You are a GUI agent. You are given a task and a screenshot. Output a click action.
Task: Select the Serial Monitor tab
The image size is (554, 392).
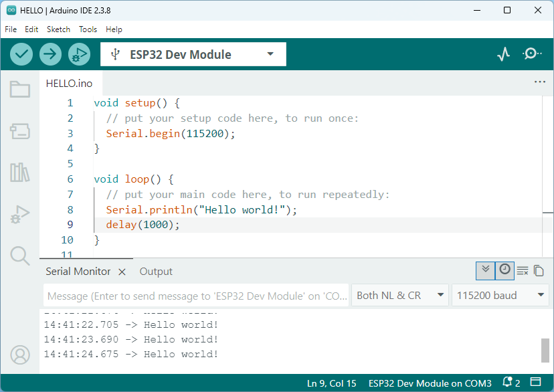tap(78, 271)
